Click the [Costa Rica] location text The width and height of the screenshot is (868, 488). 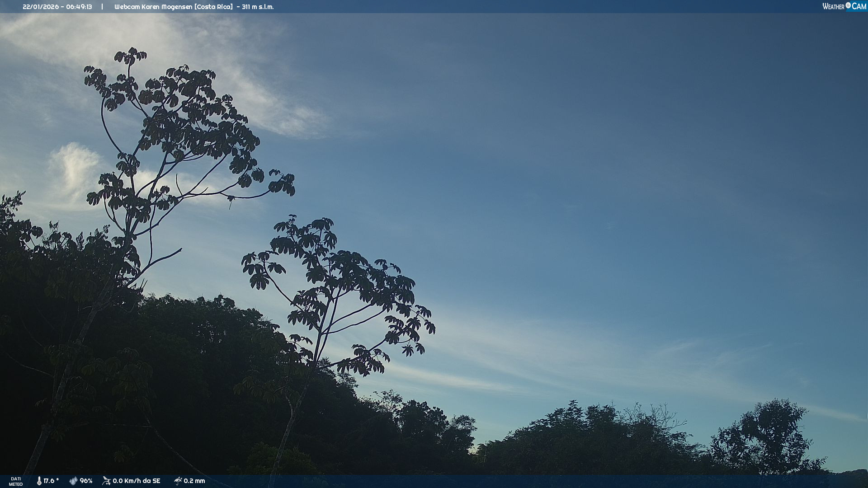click(213, 7)
